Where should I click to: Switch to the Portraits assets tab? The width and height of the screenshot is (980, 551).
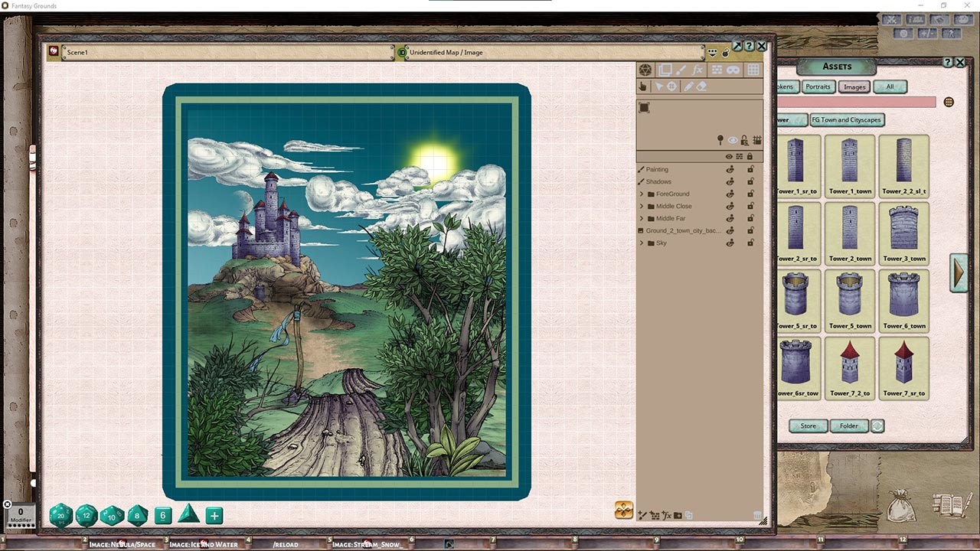818,86
